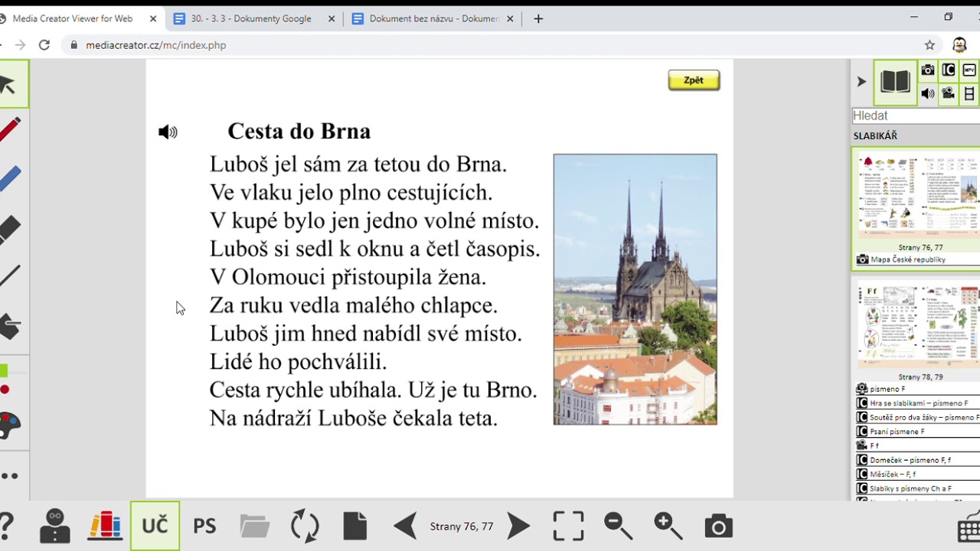Screen dimensions: 980x551
Task: Go to previous page with left arrow
Action: coord(405,526)
